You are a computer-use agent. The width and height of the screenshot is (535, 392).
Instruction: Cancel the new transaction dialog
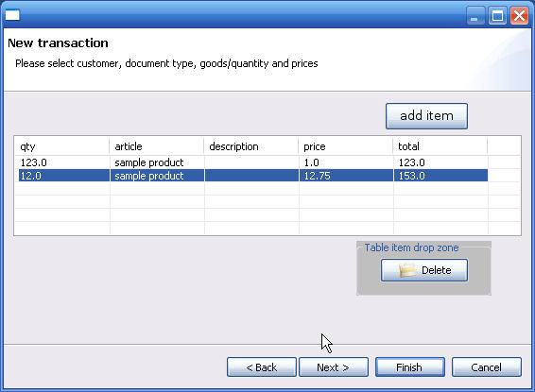pyautogui.click(x=487, y=367)
